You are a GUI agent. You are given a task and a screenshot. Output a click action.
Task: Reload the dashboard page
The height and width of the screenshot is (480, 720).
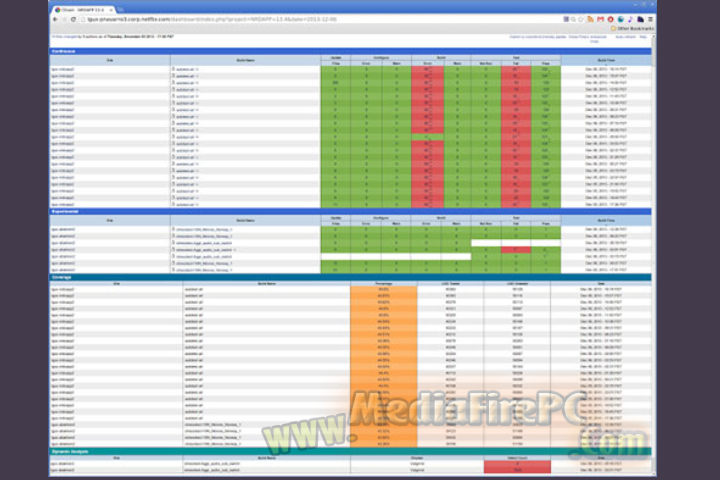pos(73,19)
